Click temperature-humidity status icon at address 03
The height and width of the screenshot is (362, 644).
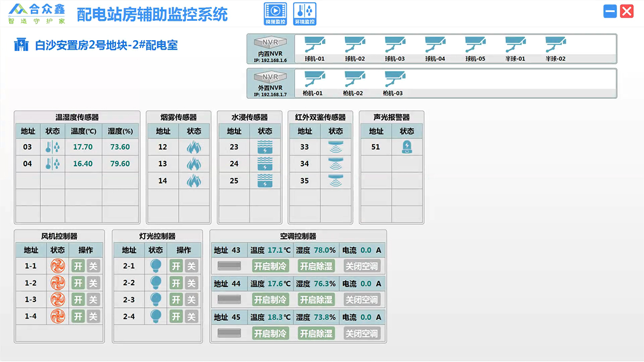(x=53, y=147)
